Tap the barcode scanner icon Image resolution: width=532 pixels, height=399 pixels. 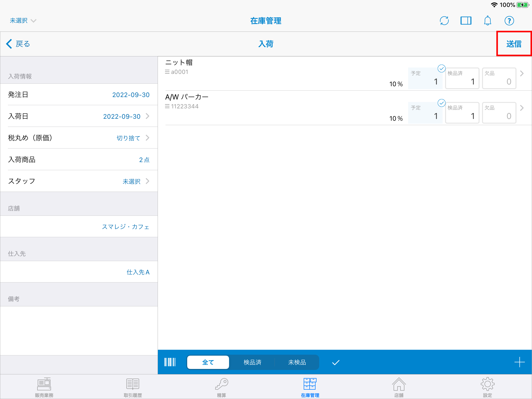[x=170, y=362]
